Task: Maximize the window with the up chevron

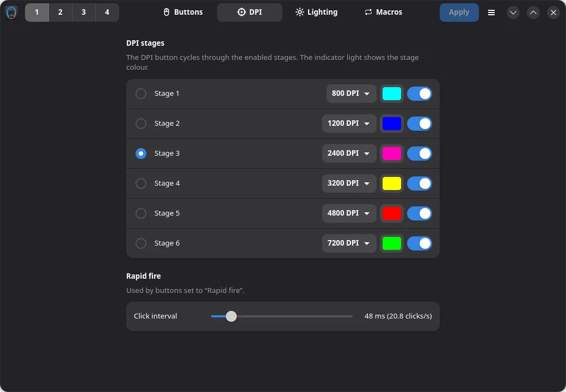Action: [x=533, y=13]
